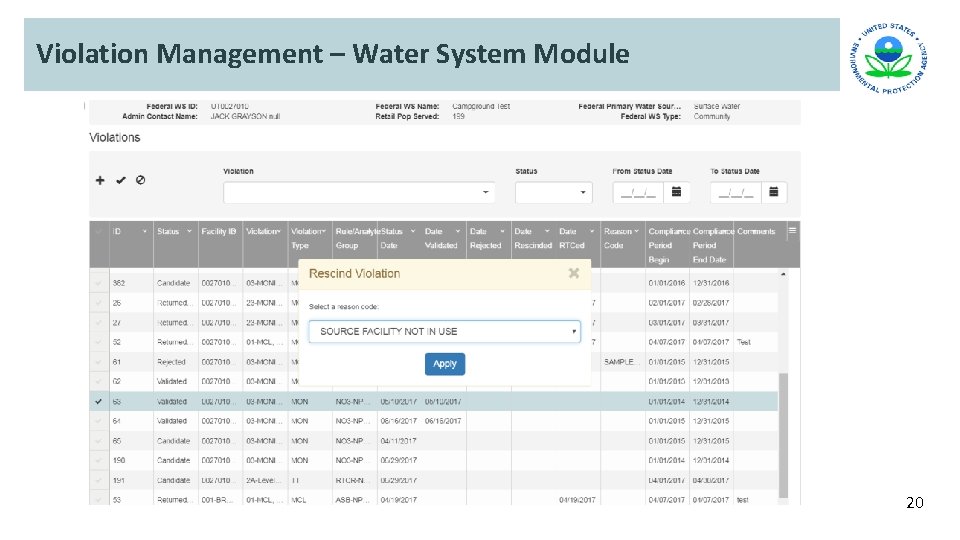Image resolution: width=960 pixels, height=540 pixels.
Task: Click the validate checkmark icon
Action: 121,180
